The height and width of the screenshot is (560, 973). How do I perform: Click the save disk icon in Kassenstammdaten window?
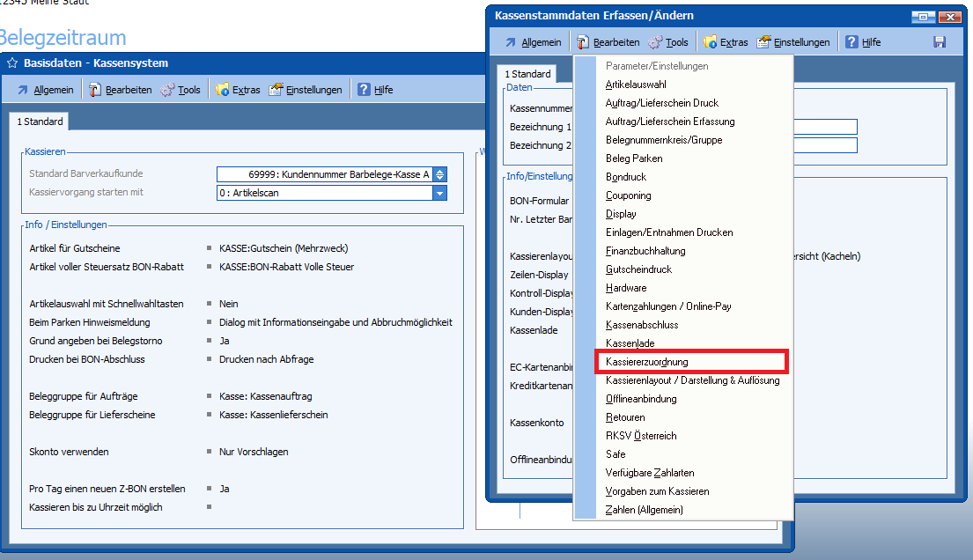(940, 42)
